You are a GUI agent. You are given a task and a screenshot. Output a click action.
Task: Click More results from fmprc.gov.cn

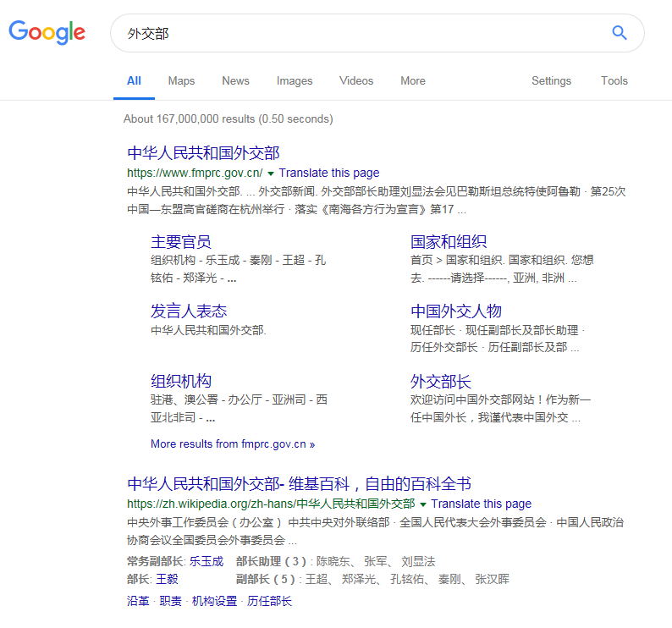click(x=233, y=444)
